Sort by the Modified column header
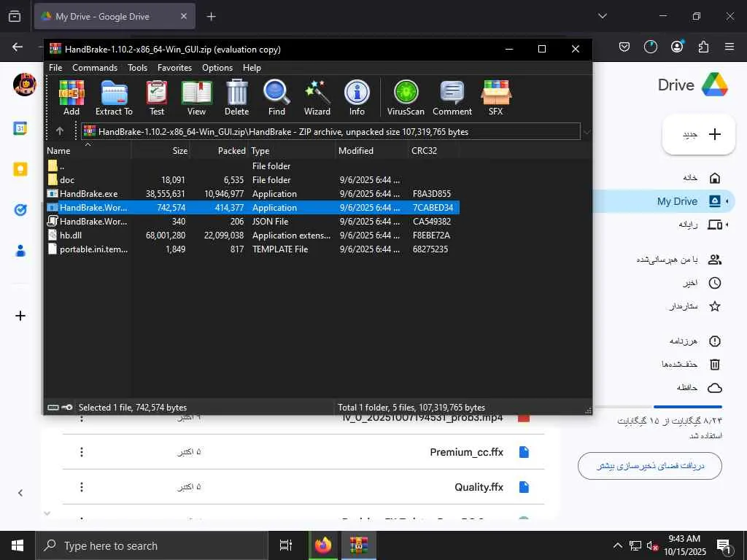This screenshot has width=747, height=560. pyautogui.click(x=371, y=150)
